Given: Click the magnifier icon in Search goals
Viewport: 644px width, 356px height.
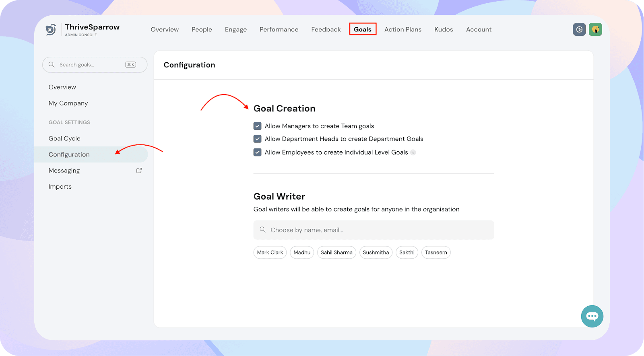Looking at the screenshot, I should 52,65.
